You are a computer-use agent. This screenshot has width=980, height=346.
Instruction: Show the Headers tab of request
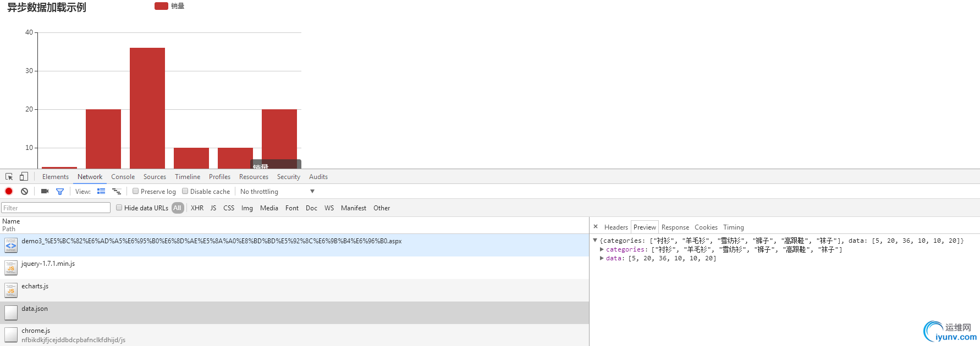(x=616, y=227)
